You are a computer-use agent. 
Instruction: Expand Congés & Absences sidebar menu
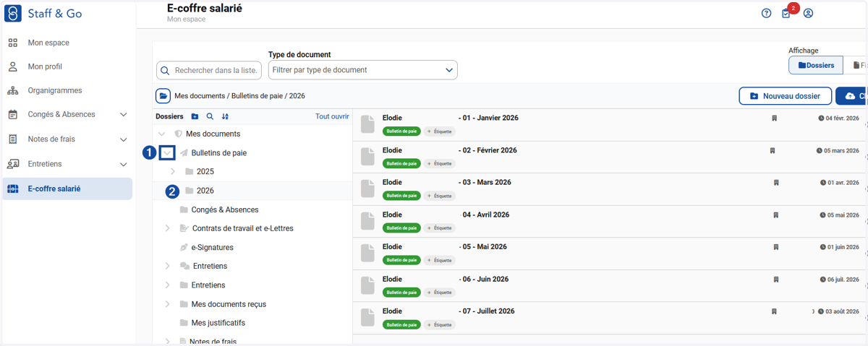(x=123, y=115)
